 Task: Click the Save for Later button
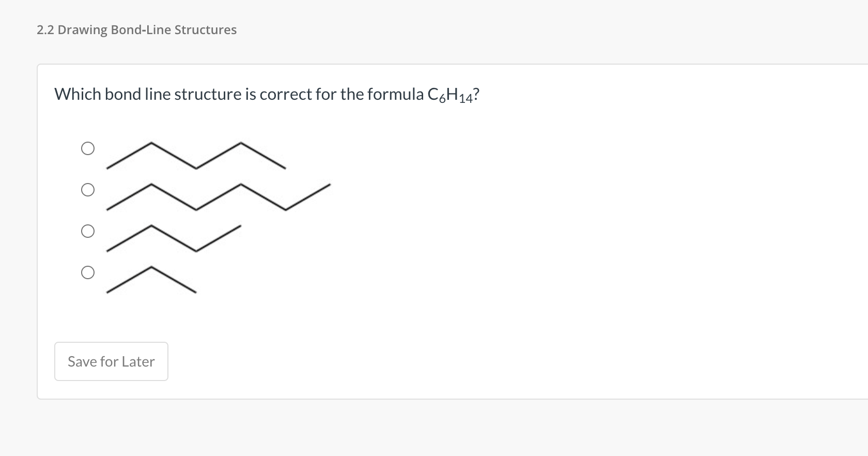[111, 361]
